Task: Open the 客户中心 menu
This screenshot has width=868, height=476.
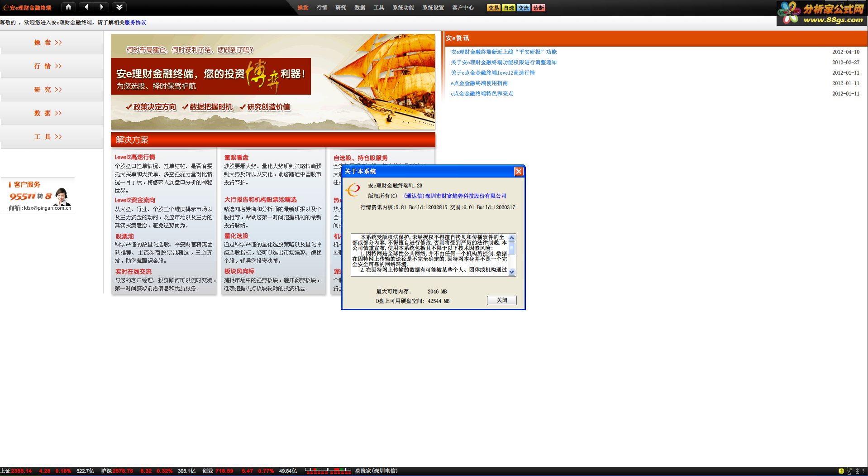Action: coord(463,8)
